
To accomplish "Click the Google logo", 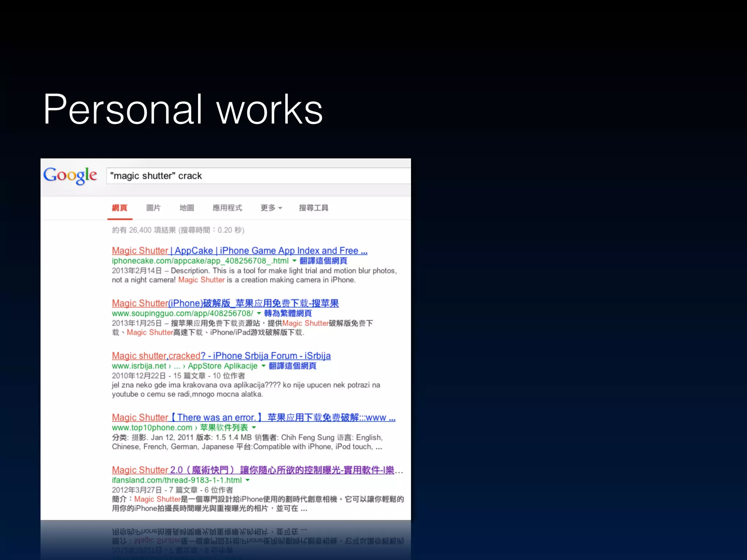I will pyautogui.click(x=70, y=175).
